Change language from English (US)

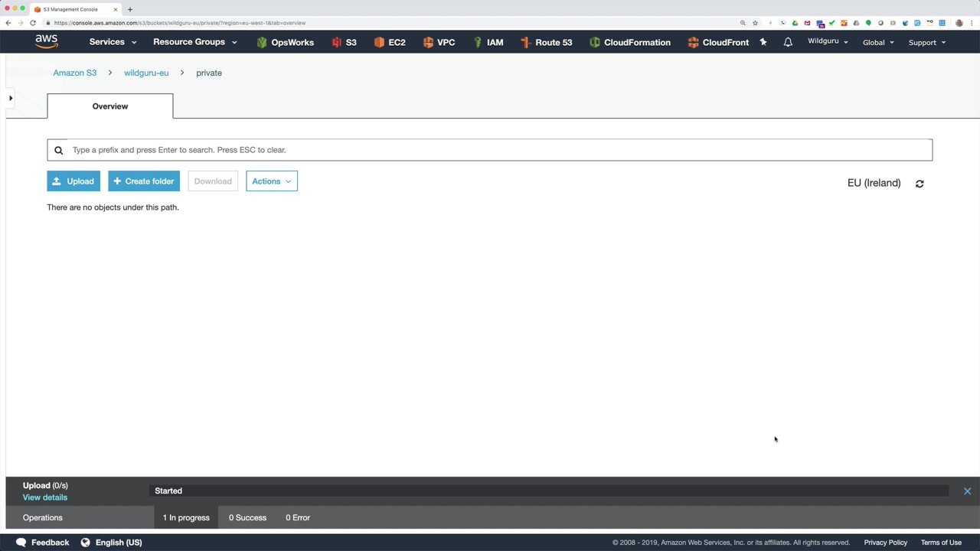(x=112, y=543)
